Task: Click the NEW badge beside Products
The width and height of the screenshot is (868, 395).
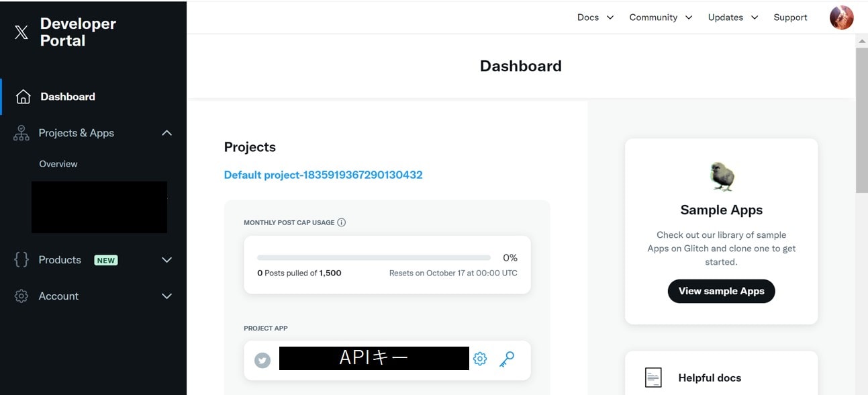Action: [106, 260]
